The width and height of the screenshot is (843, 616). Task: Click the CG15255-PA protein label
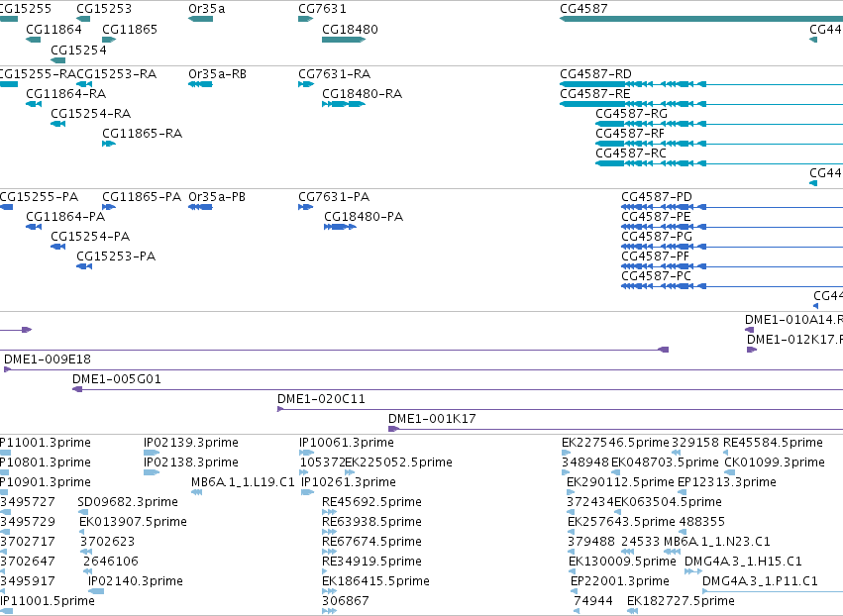click(39, 197)
